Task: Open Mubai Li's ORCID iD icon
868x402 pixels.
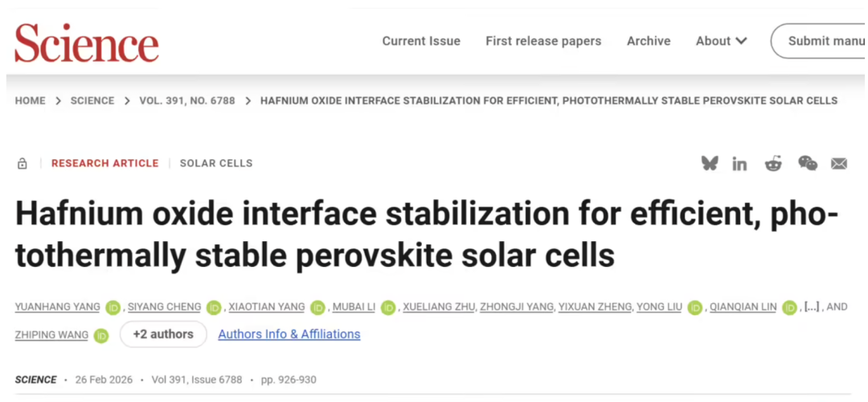Action: (388, 307)
